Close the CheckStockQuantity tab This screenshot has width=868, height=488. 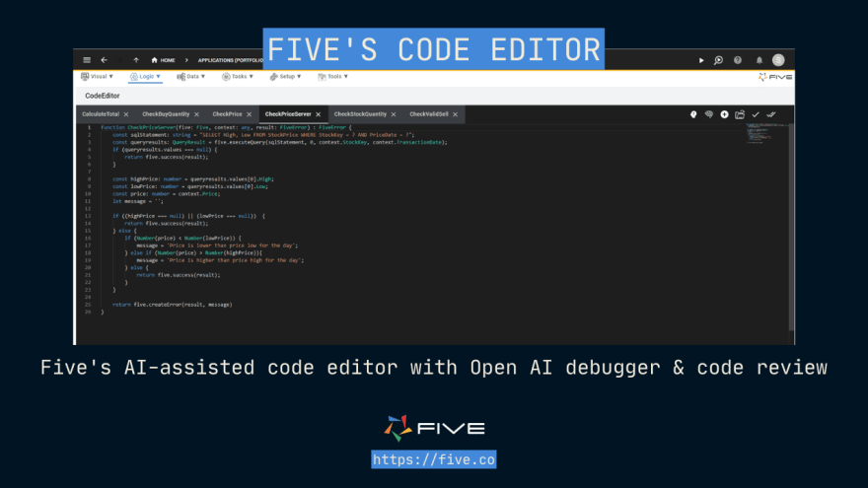point(394,114)
